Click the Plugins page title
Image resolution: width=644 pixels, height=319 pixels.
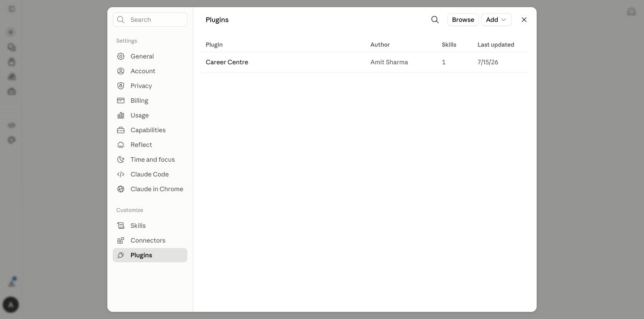click(x=217, y=20)
